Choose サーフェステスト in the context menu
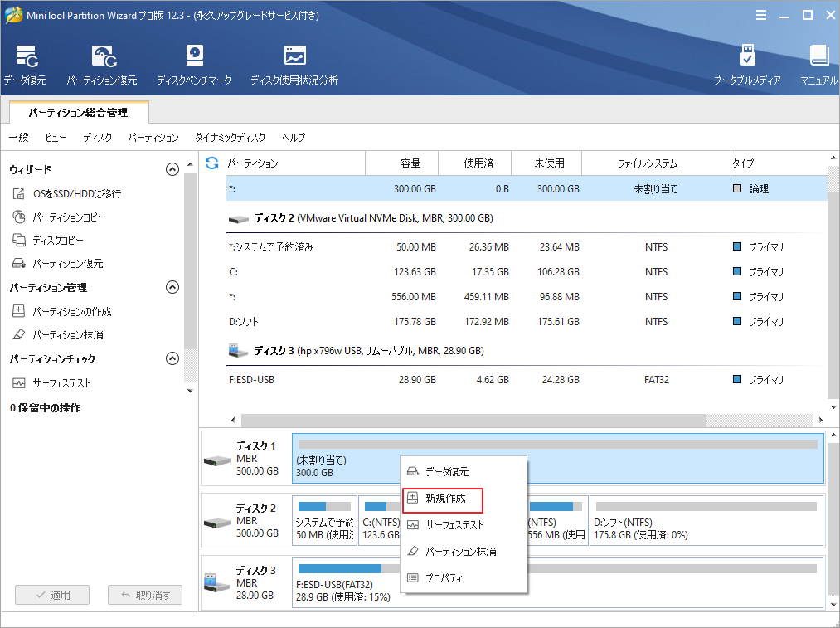Screen dimensions: 840x628 [x=464, y=525]
